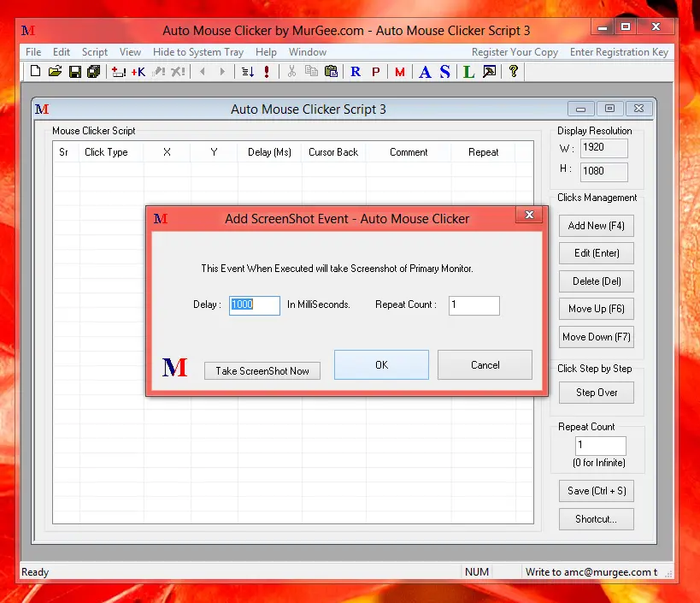Click the dark red P toolbar icon
Screen dimensions: 700x603
376,72
